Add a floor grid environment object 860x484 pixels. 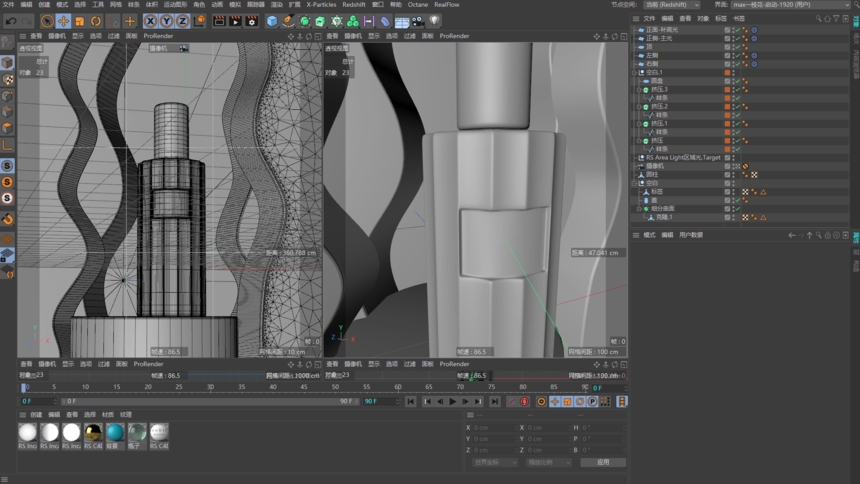[401, 21]
